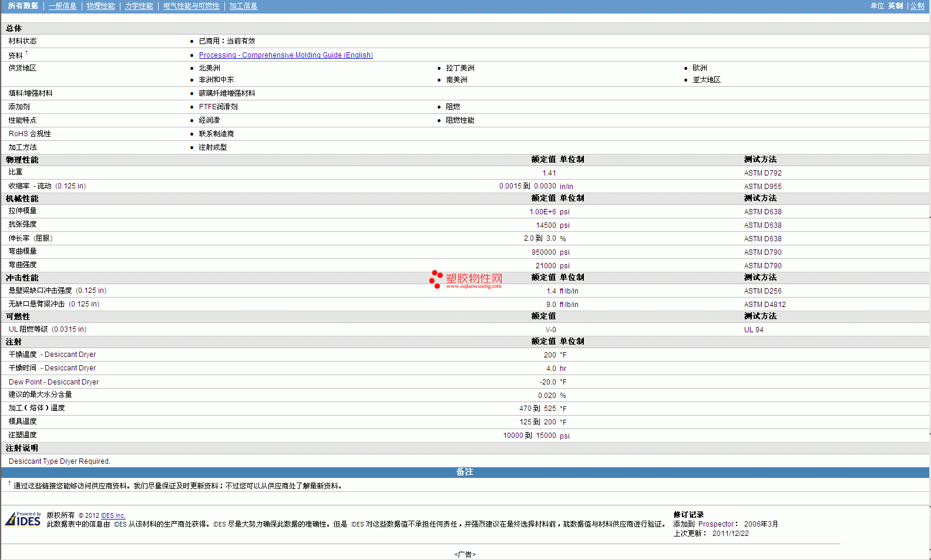The width and height of the screenshot is (931, 560).
Task: Click ASTM D4812 test method
Action: coord(765,305)
